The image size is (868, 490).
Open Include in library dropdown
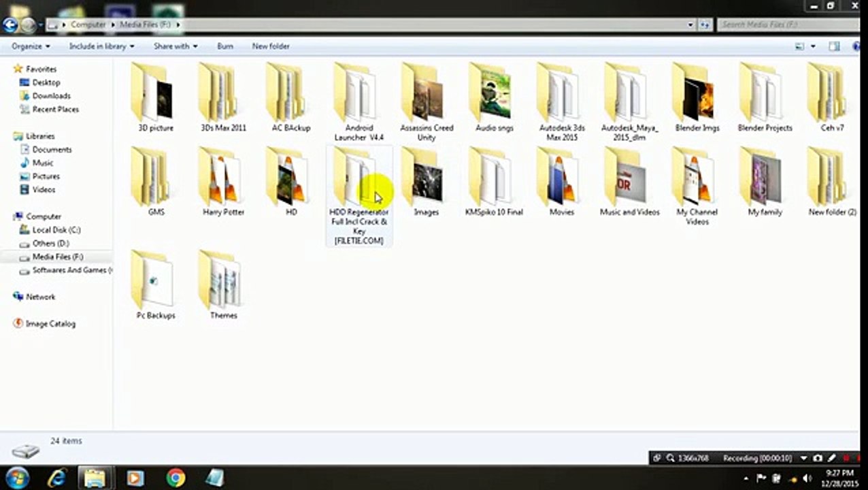click(101, 46)
